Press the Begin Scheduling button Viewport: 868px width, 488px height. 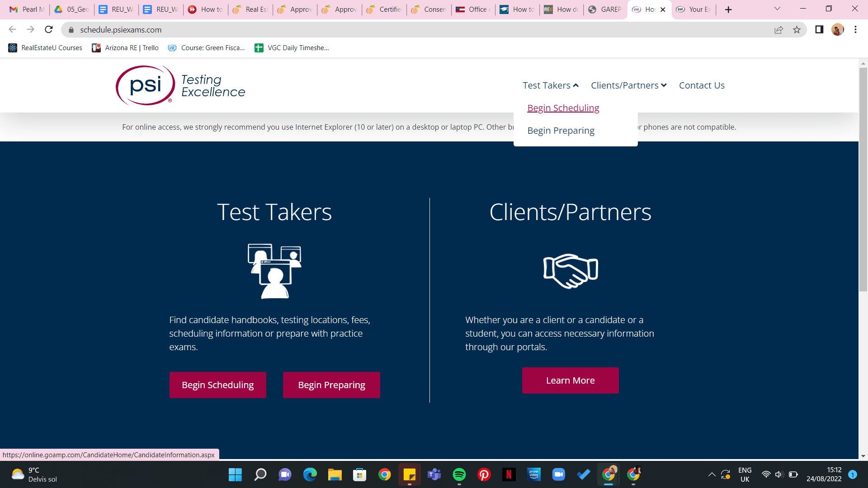[x=217, y=385]
